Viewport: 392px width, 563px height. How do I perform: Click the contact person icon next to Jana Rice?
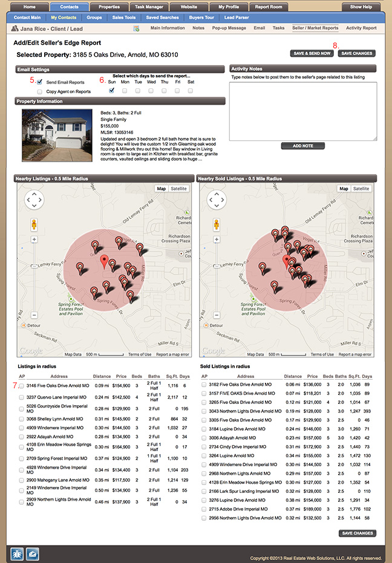point(15,28)
